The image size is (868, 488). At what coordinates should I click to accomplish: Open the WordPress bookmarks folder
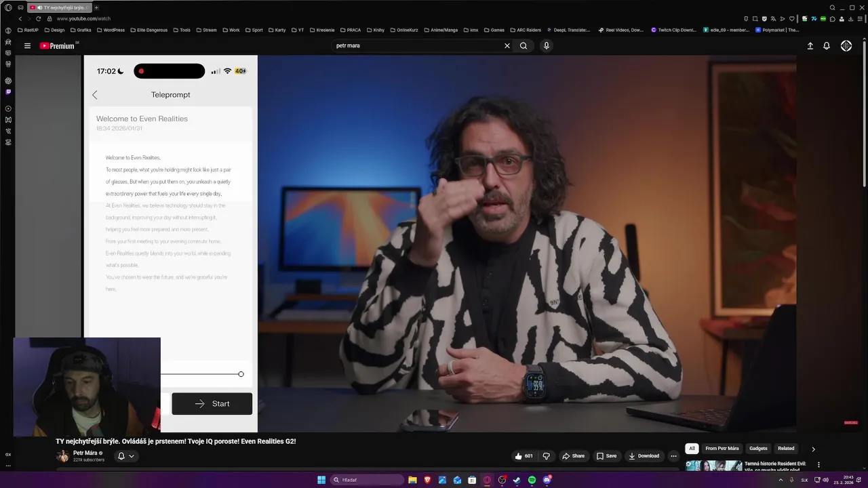110,30
